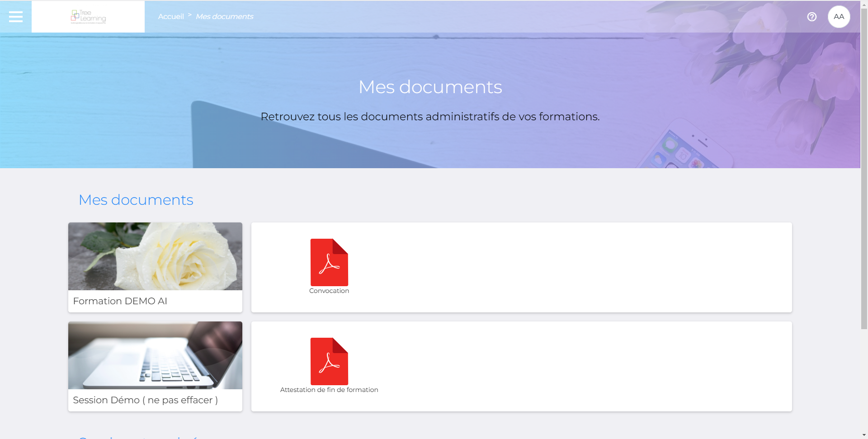The height and width of the screenshot is (439, 868).
Task: Click the hamburger navigation menu icon
Action: (x=15, y=16)
